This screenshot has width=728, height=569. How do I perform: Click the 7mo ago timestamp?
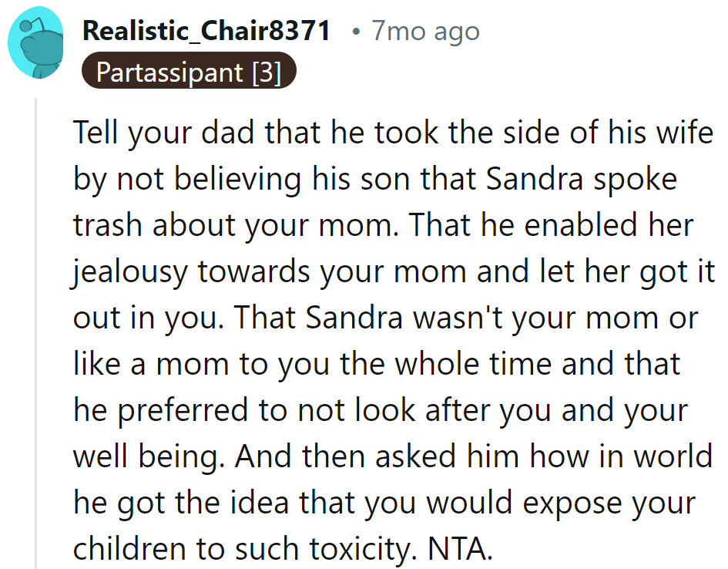coord(424,31)
